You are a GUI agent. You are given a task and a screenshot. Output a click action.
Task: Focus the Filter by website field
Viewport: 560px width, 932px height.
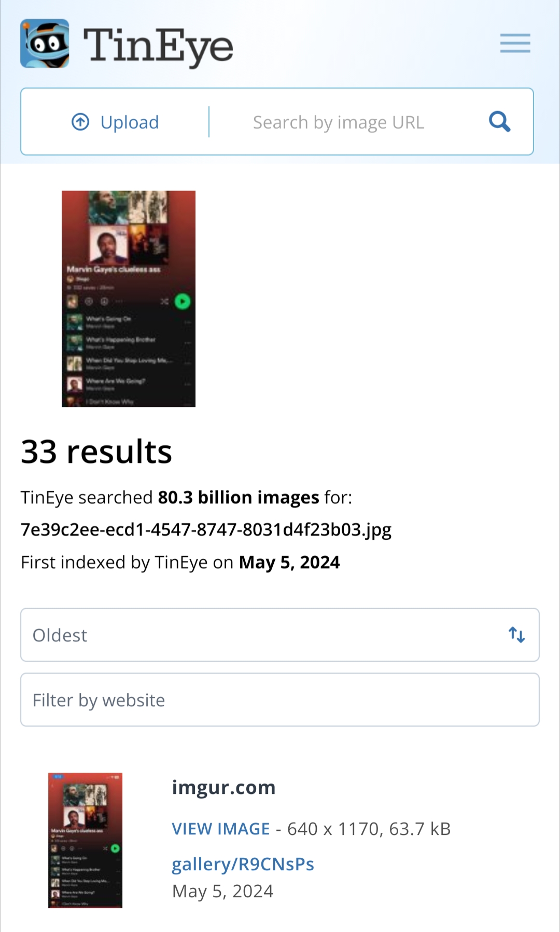pyautogui.click(x=280, y=700)
